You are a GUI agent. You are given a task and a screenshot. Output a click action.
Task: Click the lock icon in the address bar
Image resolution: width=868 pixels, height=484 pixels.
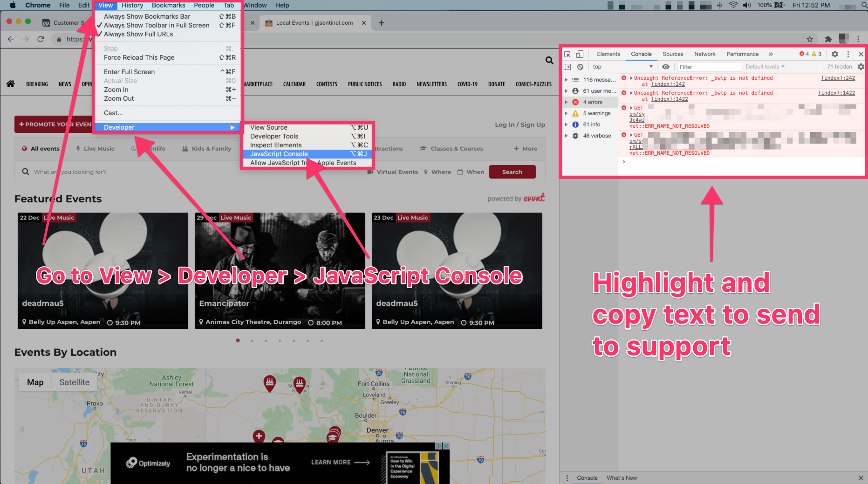pyautogui.click(x=59, y=39)
